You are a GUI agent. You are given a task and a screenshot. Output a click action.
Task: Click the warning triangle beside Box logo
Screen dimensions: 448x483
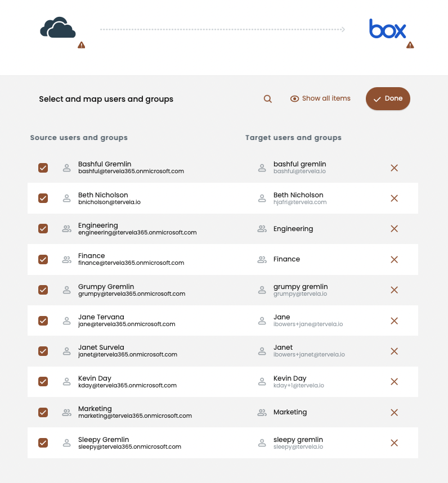[410, 45]
